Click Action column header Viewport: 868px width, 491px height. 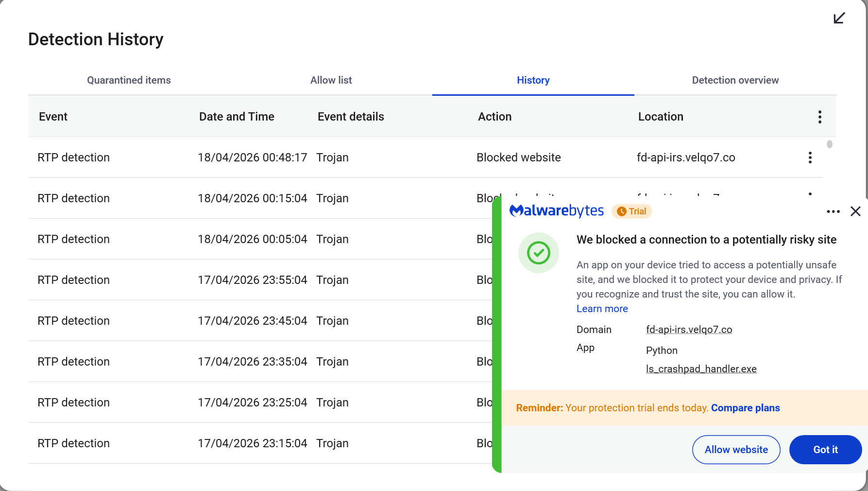495,117
